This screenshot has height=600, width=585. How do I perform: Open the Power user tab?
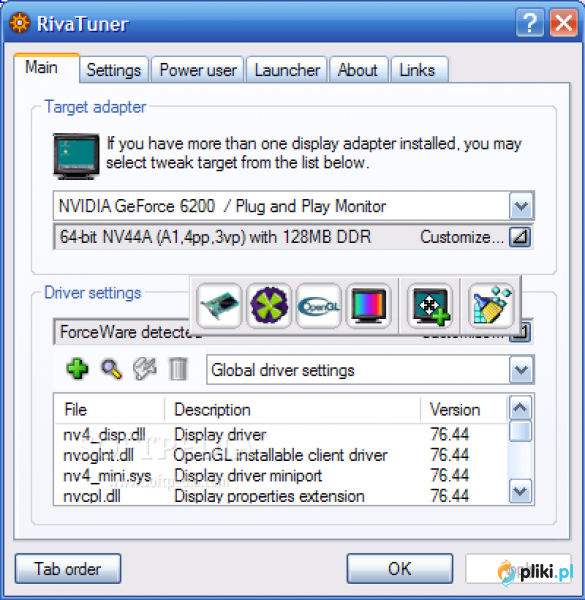tap(198, 70)
